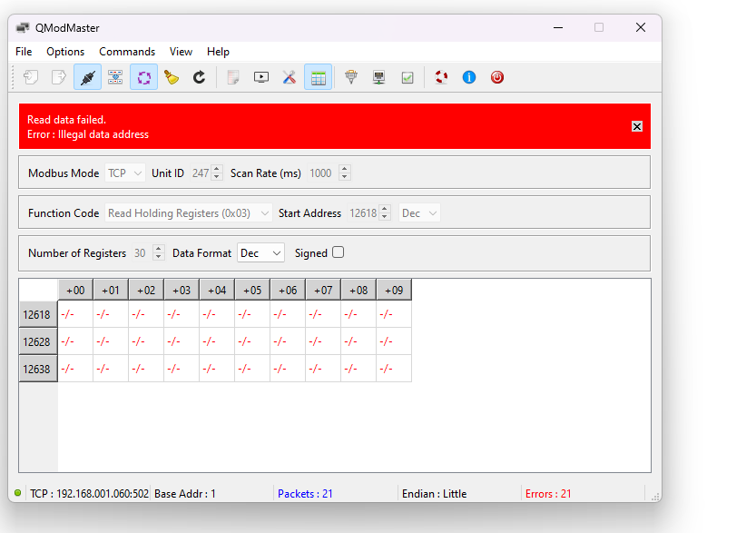Click the cell in row 12618 column +03
The height and width of the screenshot is (533, 756).
tap(182, 314)
